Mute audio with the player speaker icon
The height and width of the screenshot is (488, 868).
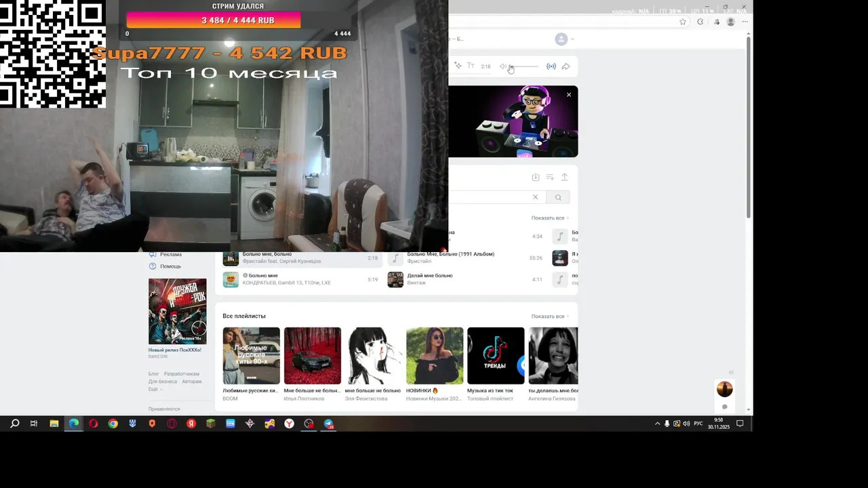(502, 66)
